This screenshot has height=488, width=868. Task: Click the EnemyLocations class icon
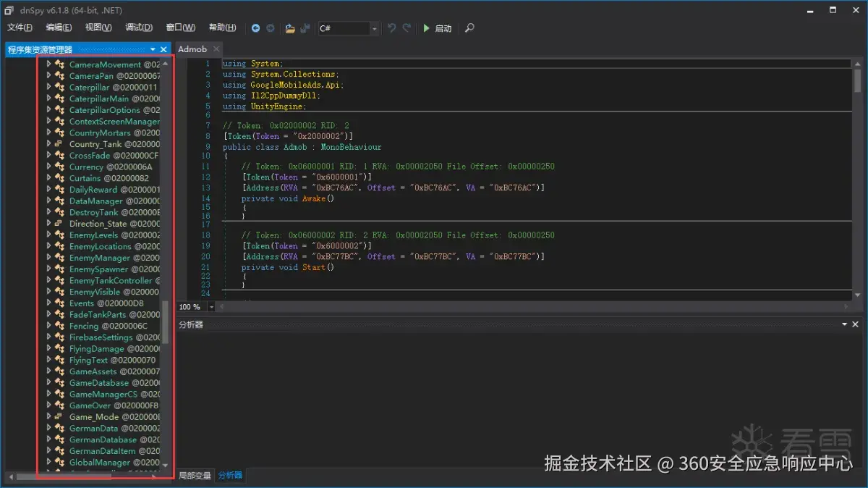pyautogui.click(x=60, y=246)
